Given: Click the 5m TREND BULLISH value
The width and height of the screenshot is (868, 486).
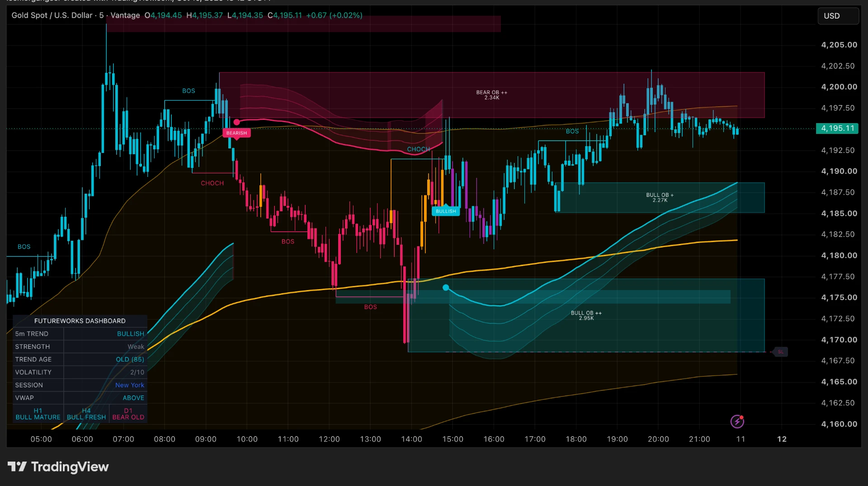Looking at the screenshot, I should tap(130, 334).
